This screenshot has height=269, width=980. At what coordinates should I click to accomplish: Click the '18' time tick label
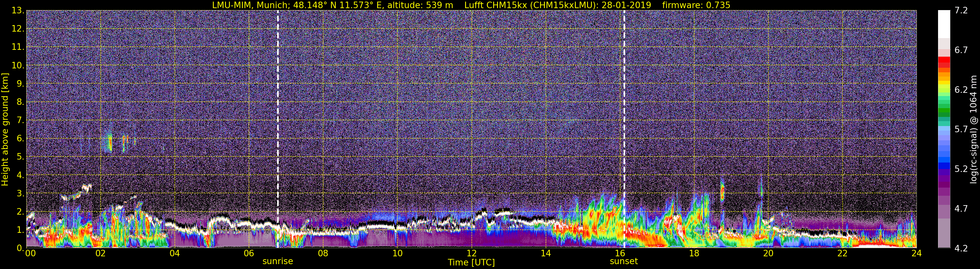(694, 253)
